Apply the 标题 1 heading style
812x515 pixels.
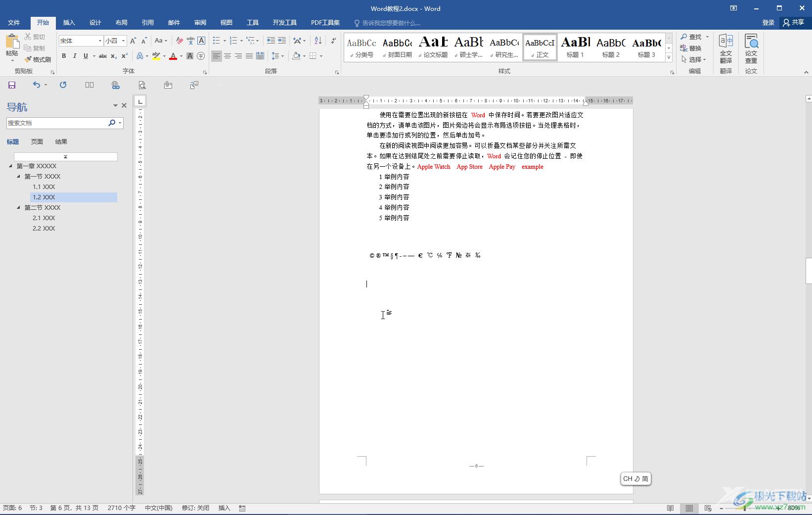click(x=575, y=47)
